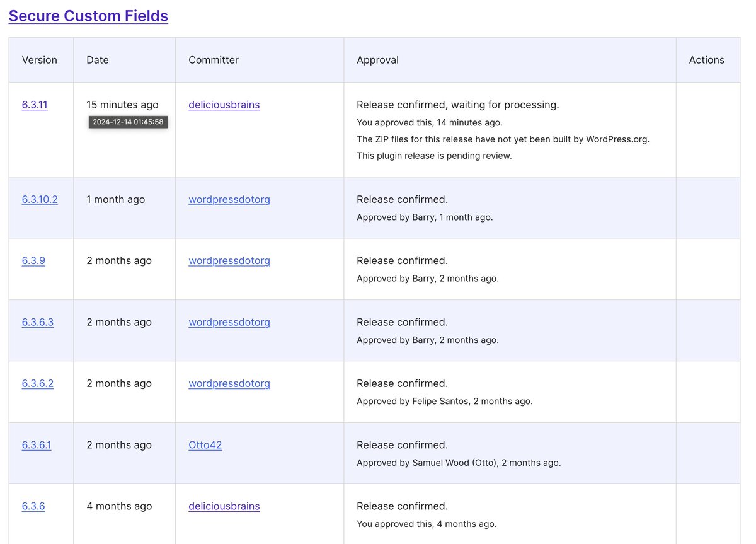Open the Otto42 committer profile

click(205, 445)
